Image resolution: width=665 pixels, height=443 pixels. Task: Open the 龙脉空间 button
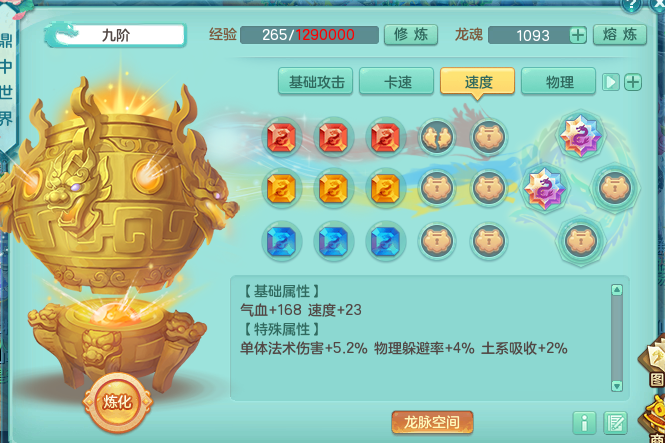click(x=432, y=422)
